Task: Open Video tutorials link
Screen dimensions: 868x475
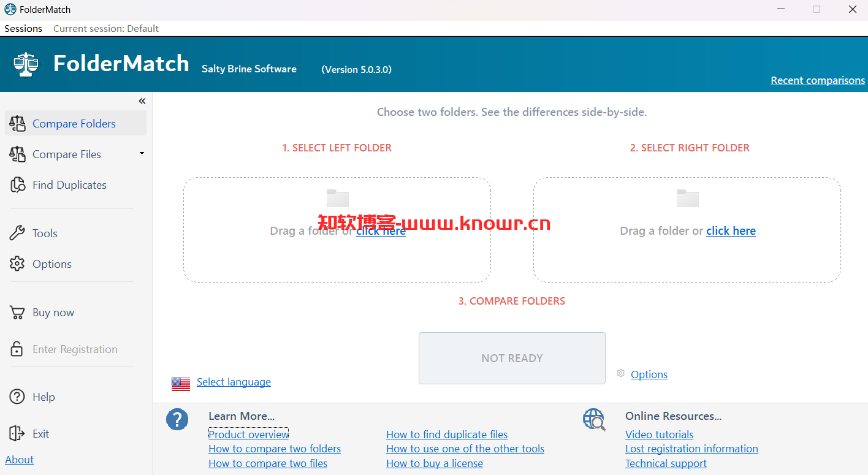Action: (x=659, y=434)
